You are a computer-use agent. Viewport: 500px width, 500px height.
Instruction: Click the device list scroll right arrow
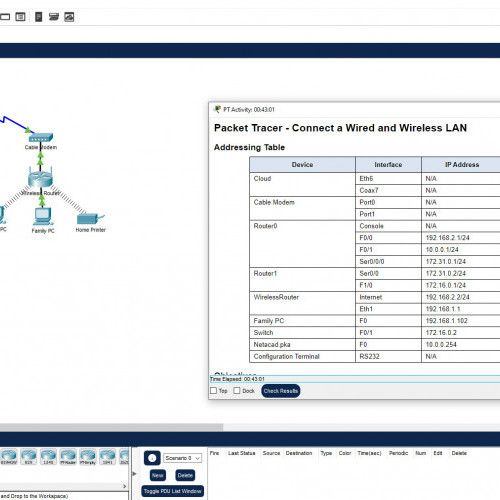125,486
